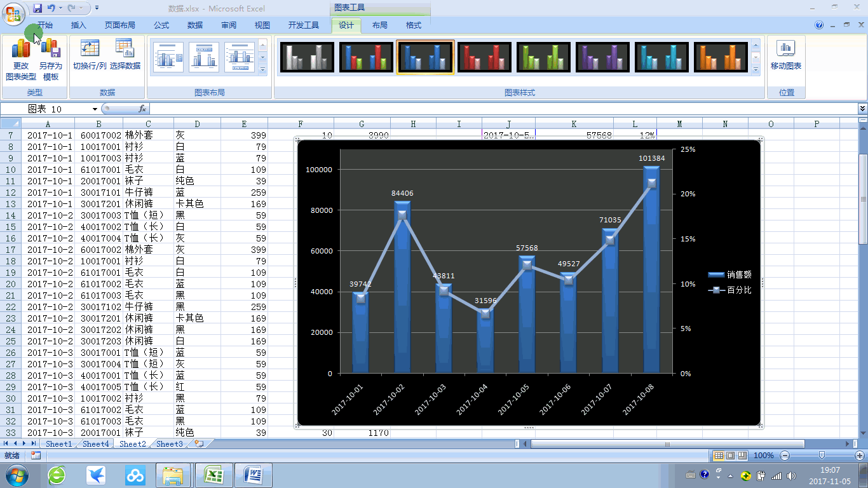
Task: Go to last sheet navigation arrow
Action: click(34, 444)
